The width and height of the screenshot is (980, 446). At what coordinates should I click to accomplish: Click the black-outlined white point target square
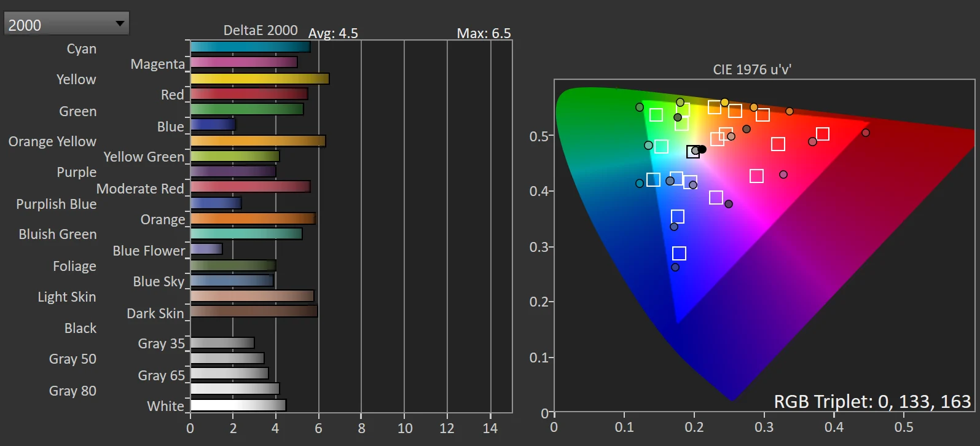[x=693, y=151]
